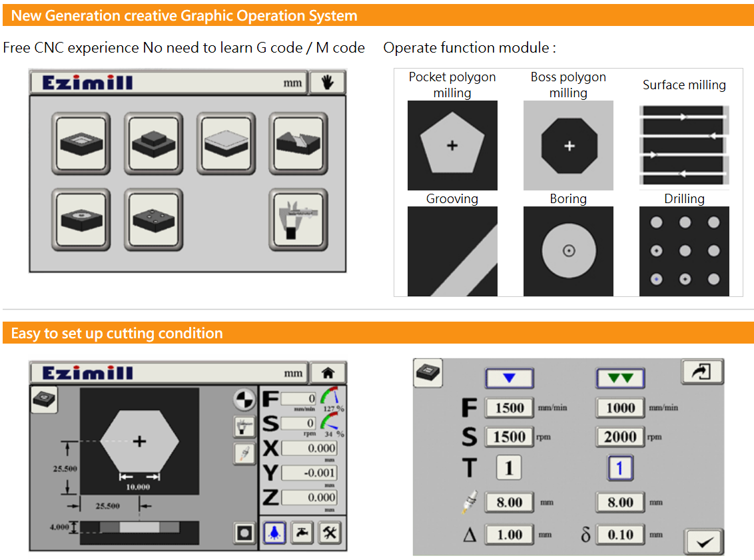754x560 pixels.
Task: Choose the surface milling icon button
Action: pos(226,143)
